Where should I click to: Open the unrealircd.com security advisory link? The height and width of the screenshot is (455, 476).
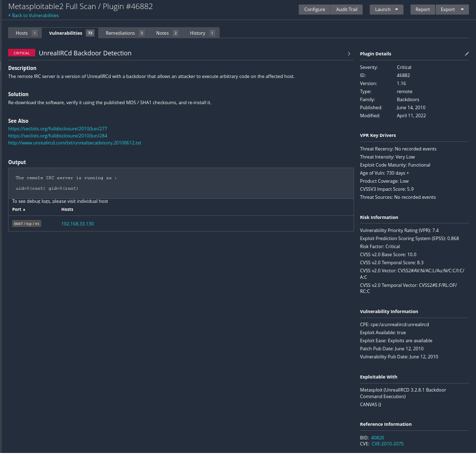pos(75,143)
